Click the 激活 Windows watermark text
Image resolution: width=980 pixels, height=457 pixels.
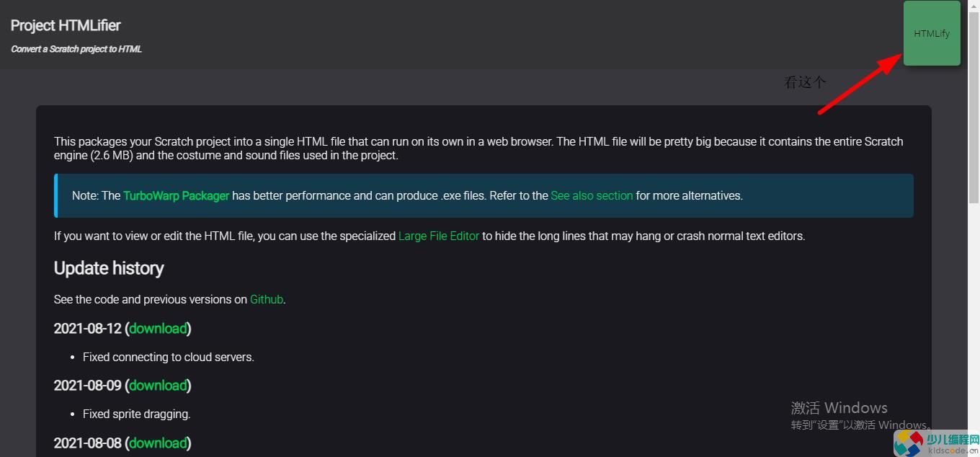tap(839, 407)
